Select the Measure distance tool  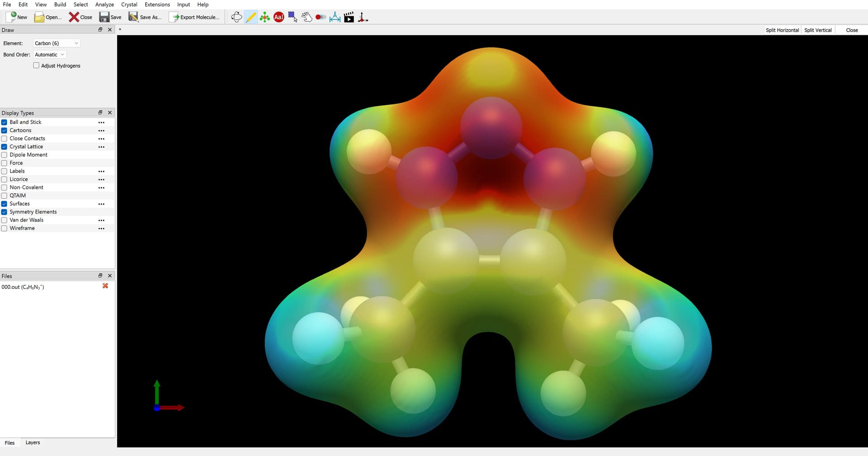335,18
